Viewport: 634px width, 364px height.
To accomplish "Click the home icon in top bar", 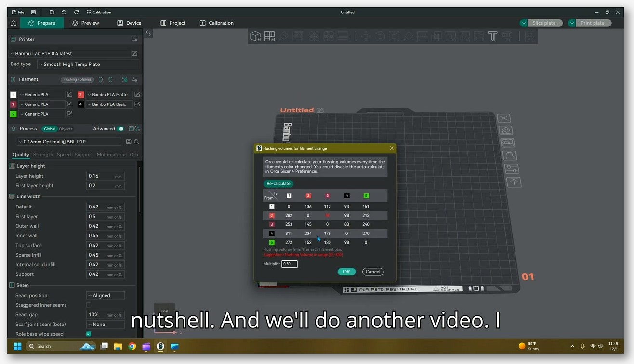I will click(14, 23).
